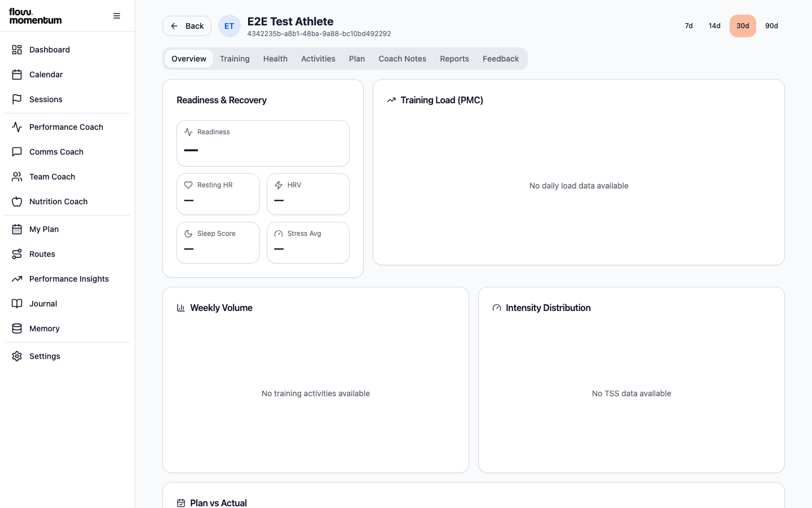Open Performance Coach in sidebar
This screenshot has height=508, width=812.
pyautogui.click(x=68, y=127)
